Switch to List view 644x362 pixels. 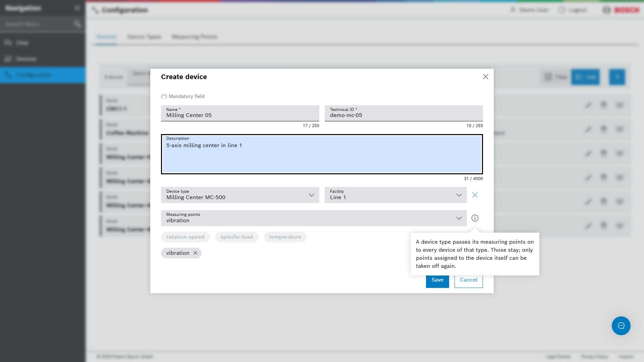(x=585, y=77)
